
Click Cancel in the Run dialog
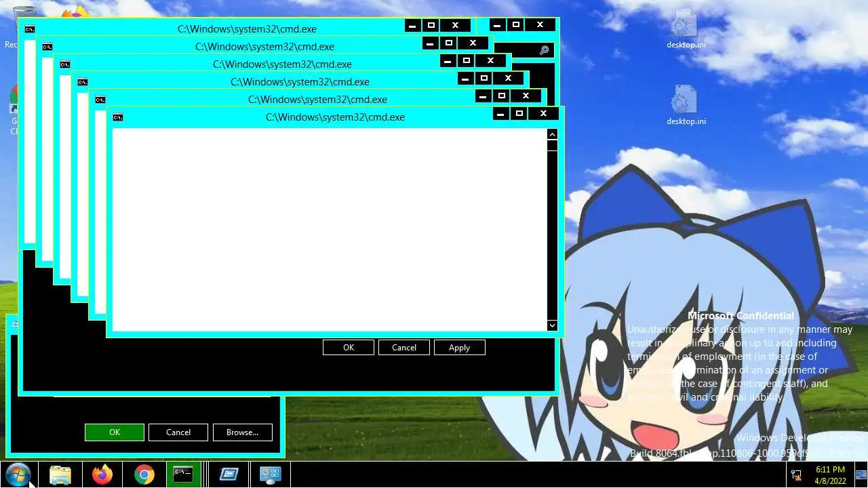178,432
